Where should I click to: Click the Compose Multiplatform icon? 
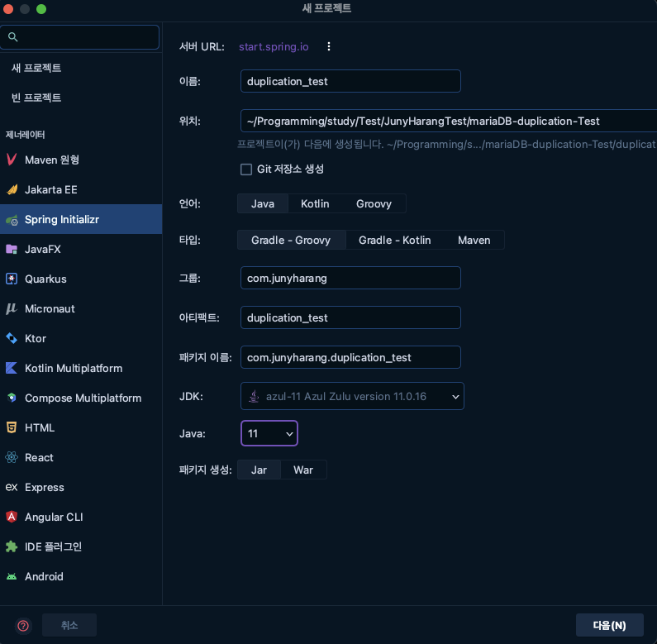click(12, 398)
